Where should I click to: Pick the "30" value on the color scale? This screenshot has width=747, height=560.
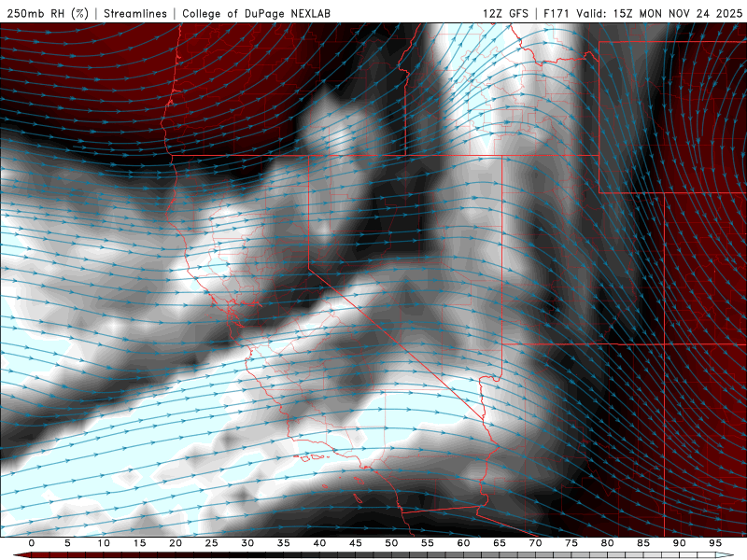point(247,543)
